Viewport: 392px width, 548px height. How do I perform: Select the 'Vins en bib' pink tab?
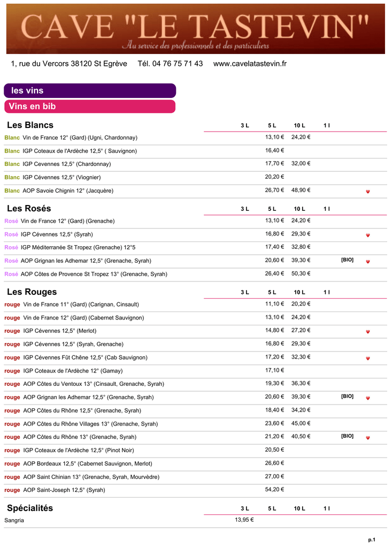coord(90,106)
